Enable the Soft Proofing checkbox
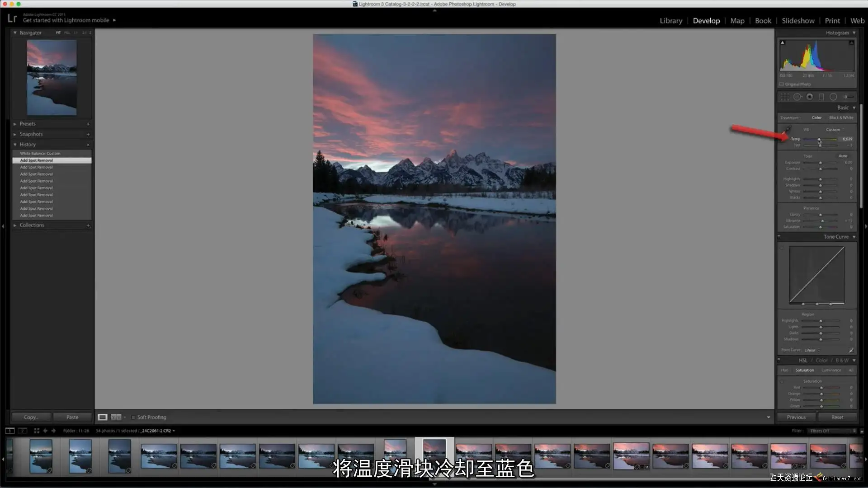The height and width of the screenshot is (488, 868). pos(133,417)
